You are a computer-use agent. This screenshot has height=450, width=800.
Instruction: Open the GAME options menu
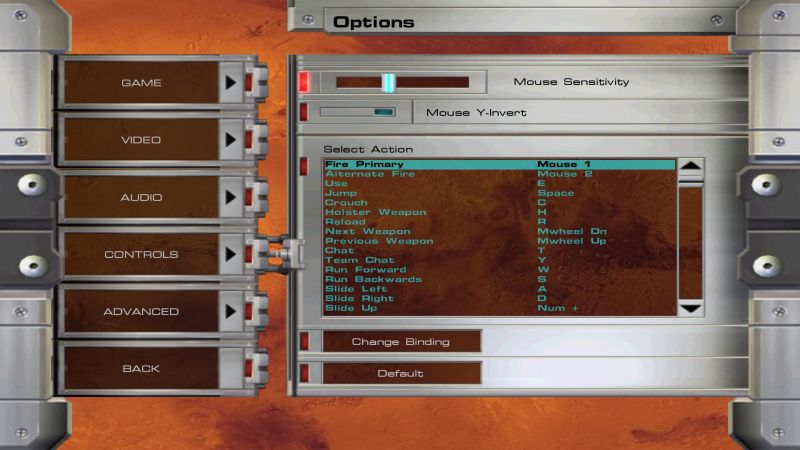click(141, 83)
